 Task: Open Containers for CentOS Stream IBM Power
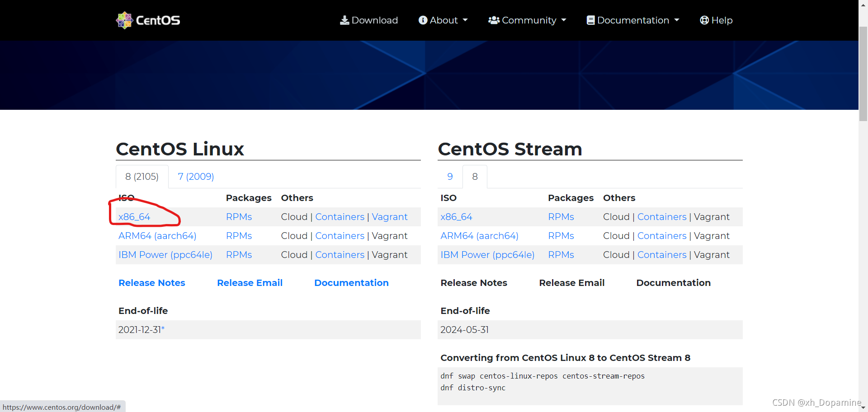coord(662,255)
